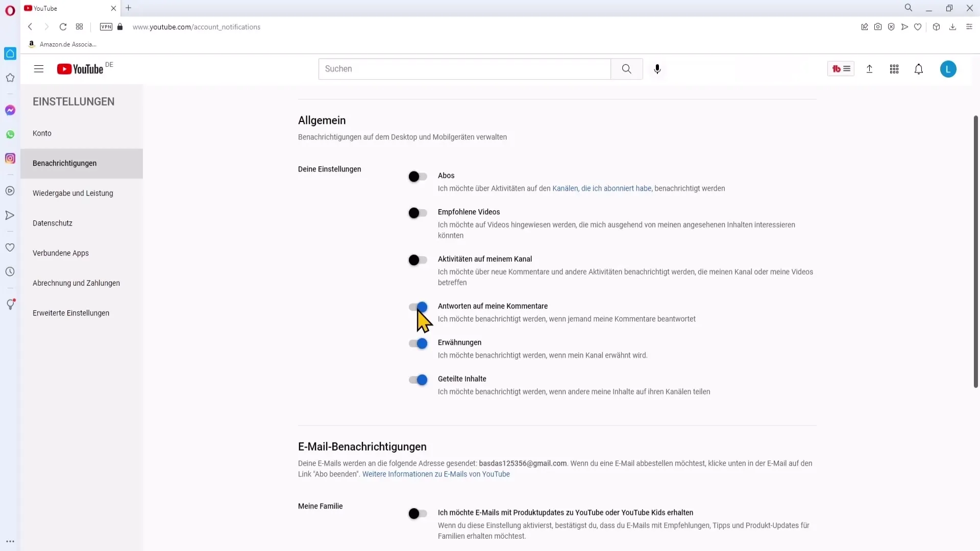The width and height of the screenshot is (980, 551).
Task: Open the Konto settings section
Action: (x=82, y=134)
